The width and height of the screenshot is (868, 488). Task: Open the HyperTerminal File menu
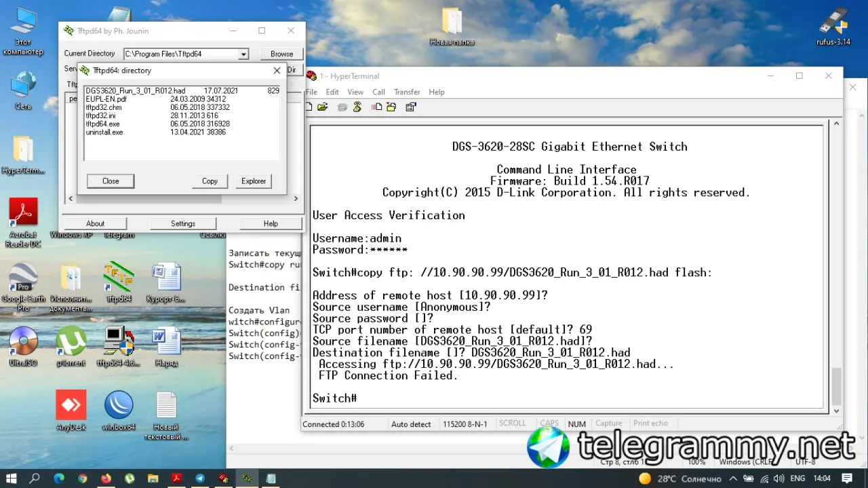click(312, 92)
